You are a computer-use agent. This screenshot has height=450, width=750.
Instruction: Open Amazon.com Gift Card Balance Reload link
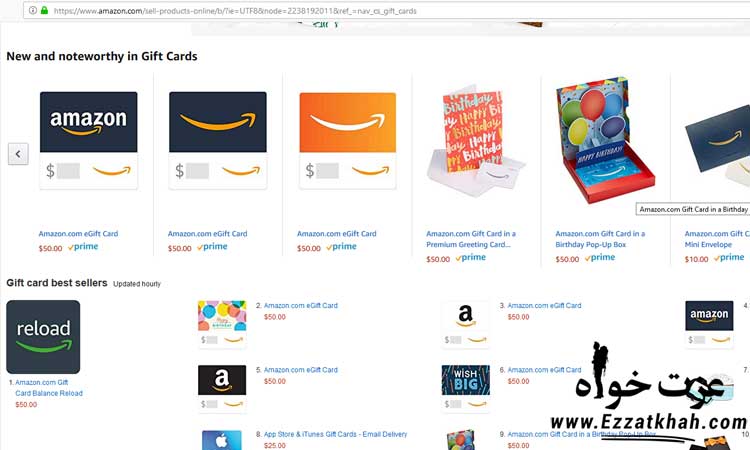(x=49, y=388)
